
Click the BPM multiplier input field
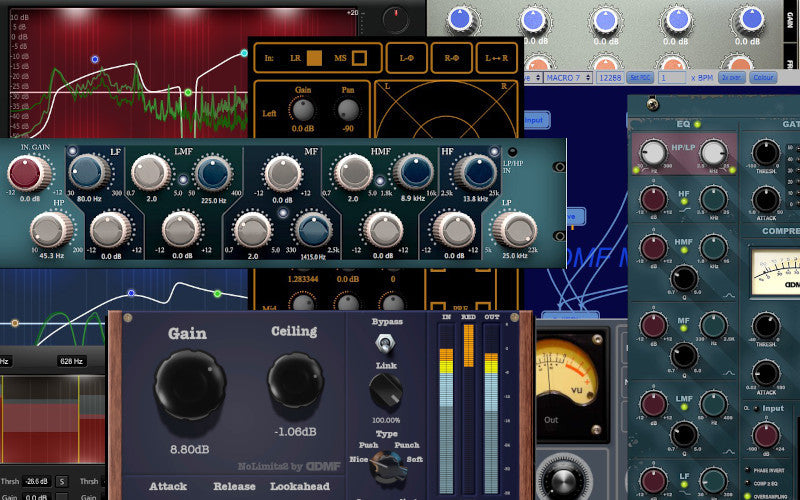coord(672,77)
